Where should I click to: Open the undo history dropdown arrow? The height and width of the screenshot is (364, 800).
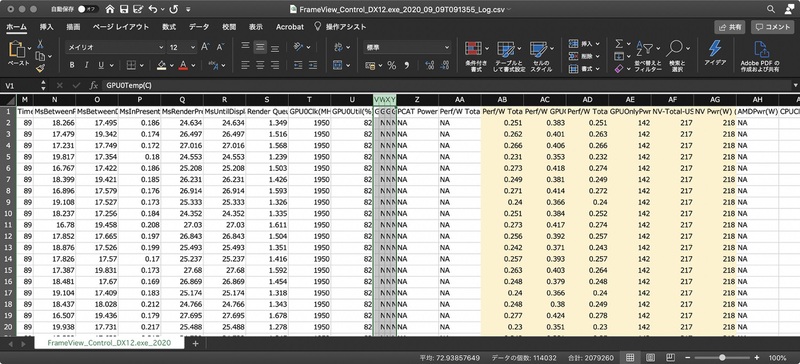162,10
